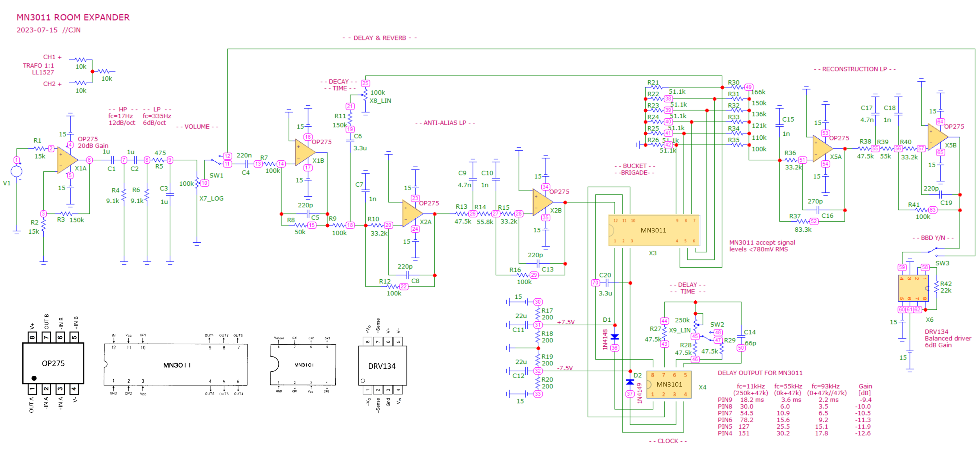Click the D2 diode symbol
This screenshot has height=452, width=980.
[x=630, y=382]
